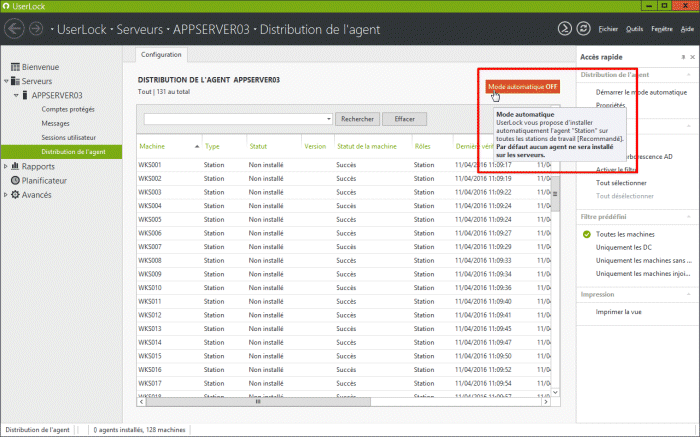Select the WKS005 machine row
This screenshot has width=700, height=437.
(x=344, y=220)
